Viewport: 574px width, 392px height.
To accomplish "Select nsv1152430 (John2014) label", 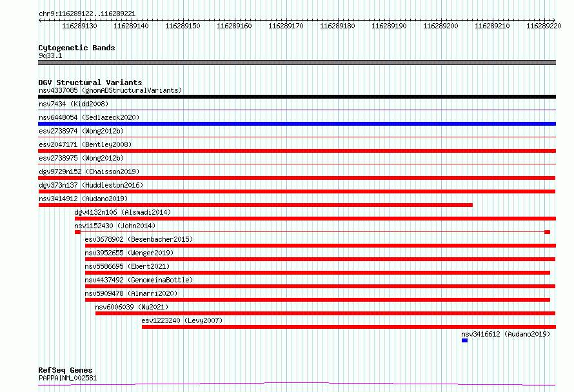I will [115, 226].
